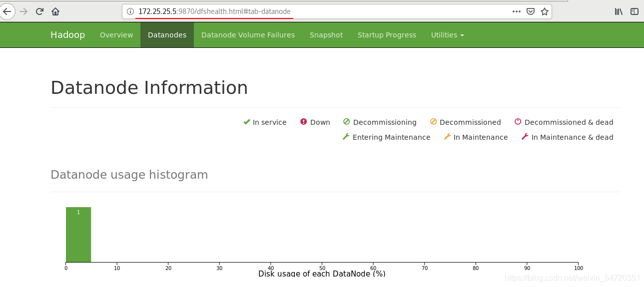
Task: Show site info icon in address bar
Action: 130,11
